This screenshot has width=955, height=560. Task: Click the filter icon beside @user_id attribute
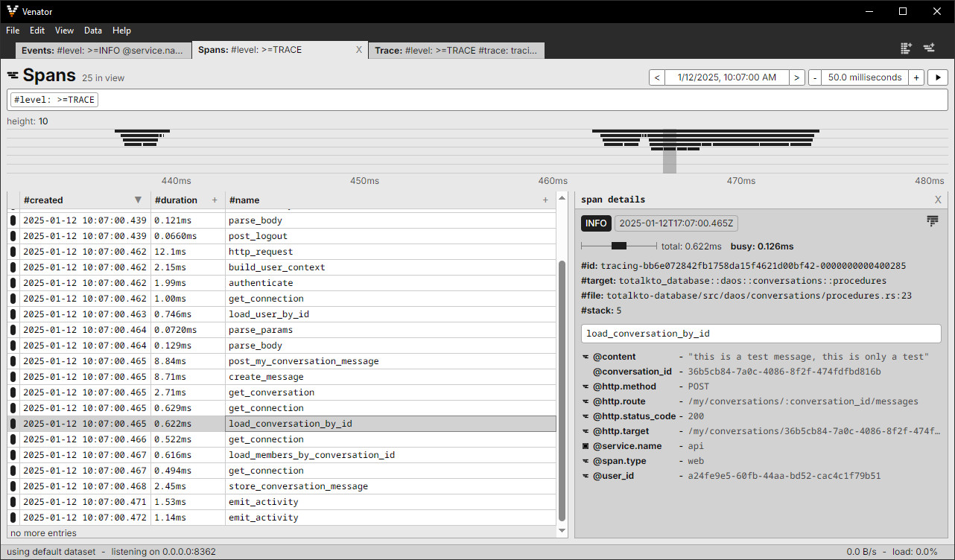(586, 476)
